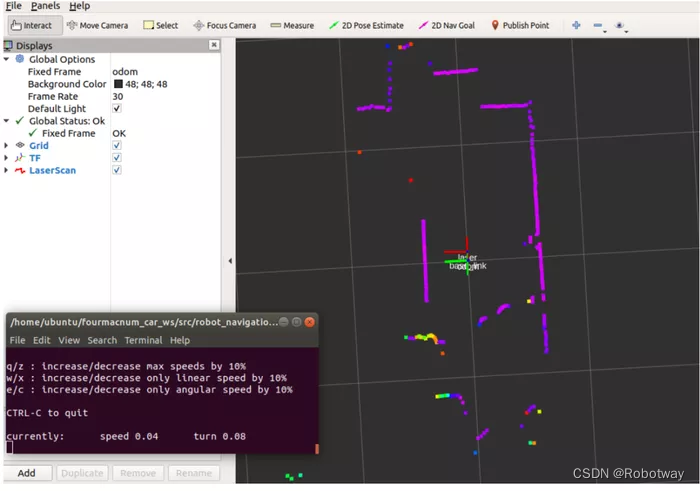Image resolution: width=700 pixels, height=491 pixels.
Task: Pick the Measure tool
Action: click(x=292, y=25)
